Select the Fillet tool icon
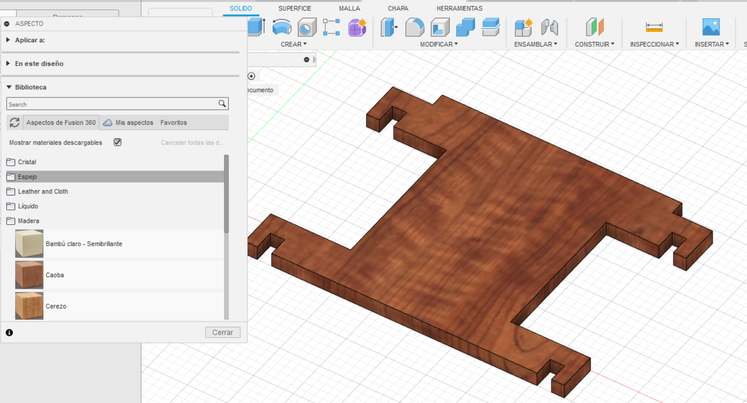Image resolution: width=747 pixels, height=403 pixels. coord(414,27)
